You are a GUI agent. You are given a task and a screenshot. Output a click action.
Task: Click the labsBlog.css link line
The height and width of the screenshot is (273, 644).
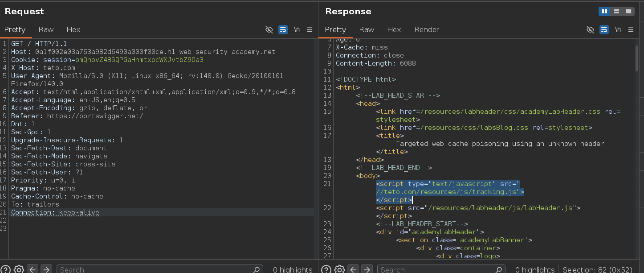484,128
